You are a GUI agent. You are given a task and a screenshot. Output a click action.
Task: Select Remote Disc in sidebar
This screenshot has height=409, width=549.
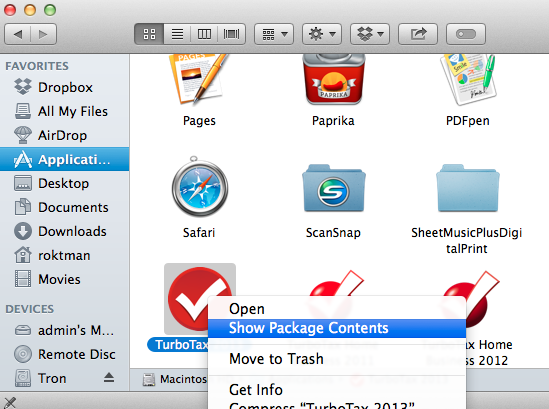tap(64, 354)
